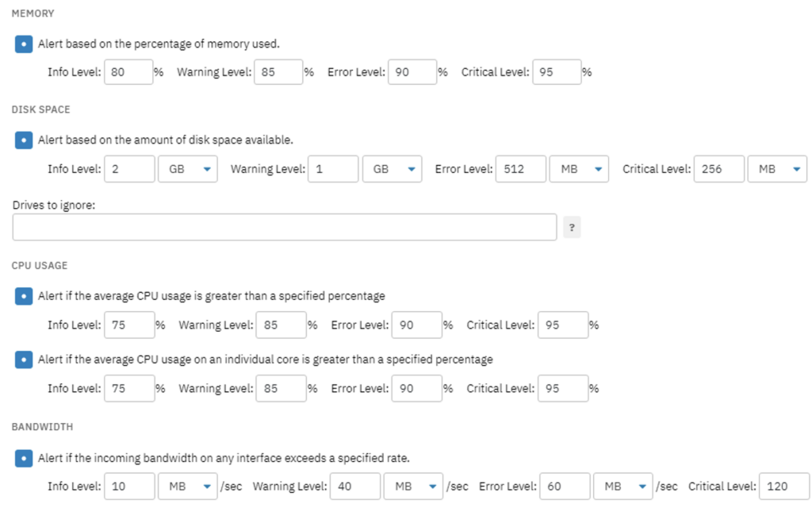Click memory Info Level field showing 80
The width and height of the screenshot is (812, 508).
[128, 72]
